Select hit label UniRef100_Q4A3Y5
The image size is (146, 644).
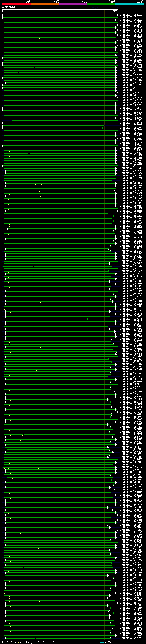tap(131, 40)
